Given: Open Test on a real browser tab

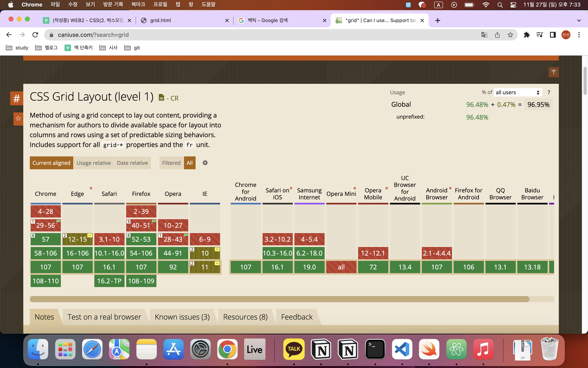Looking at the screenshot, I should click(x=104, y=317).
